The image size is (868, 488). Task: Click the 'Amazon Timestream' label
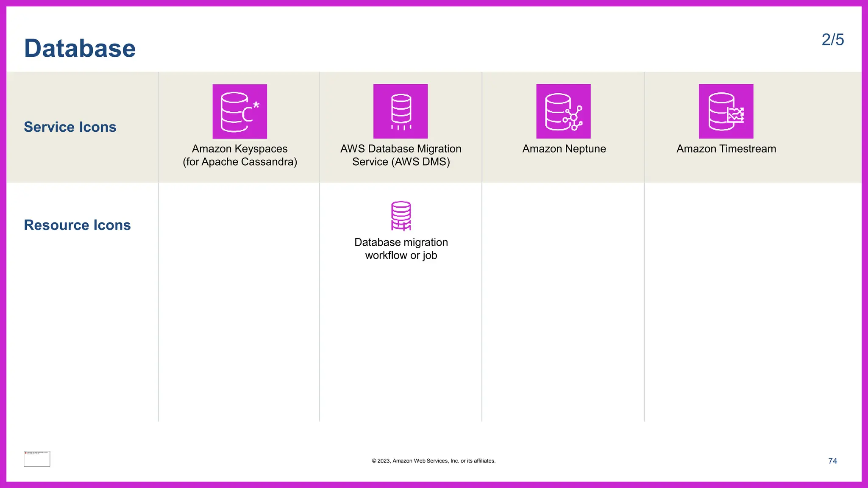point(726,149)
